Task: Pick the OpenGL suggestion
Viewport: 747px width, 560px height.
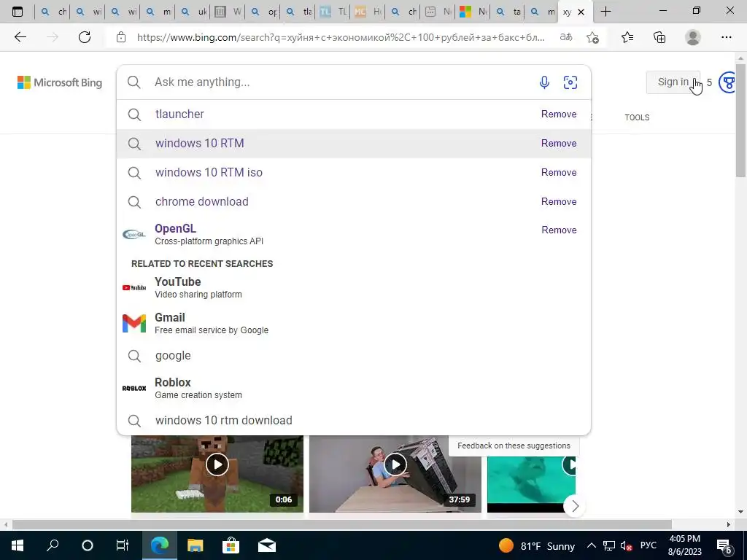Action: point(354,234)
